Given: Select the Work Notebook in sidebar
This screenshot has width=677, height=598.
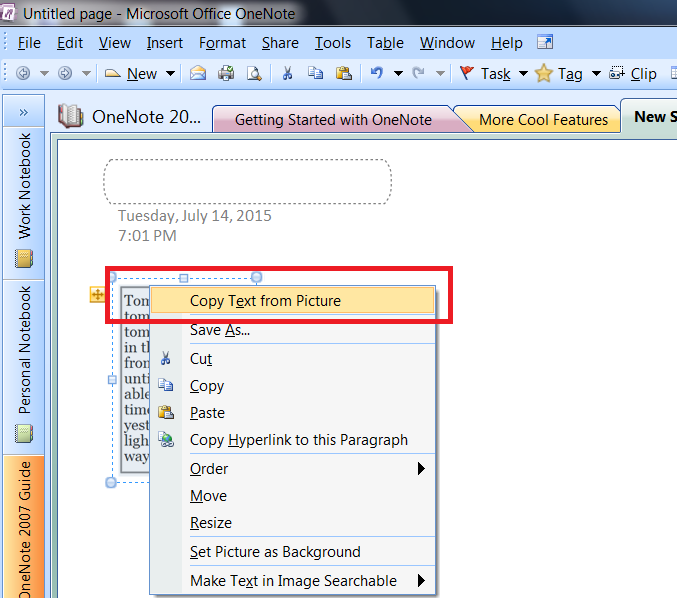Looking at the screenshot, I should pos(24,203).
